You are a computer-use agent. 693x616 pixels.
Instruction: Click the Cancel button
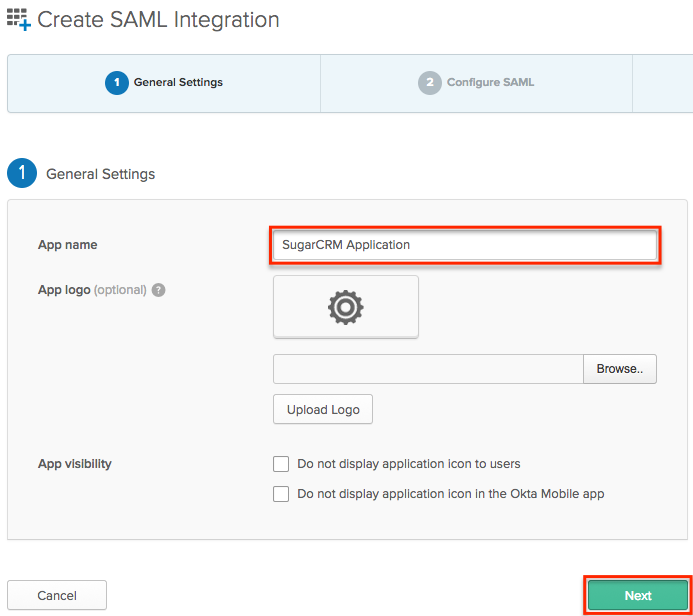tap(57, 595)
